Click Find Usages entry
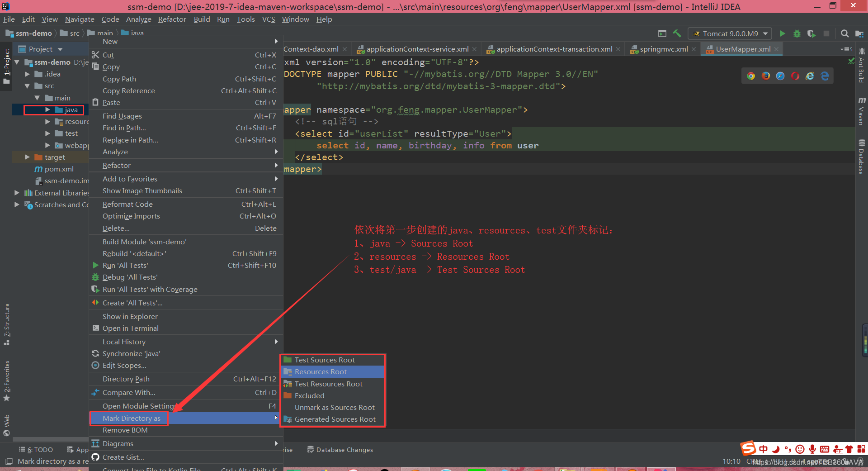 point(186,116)
